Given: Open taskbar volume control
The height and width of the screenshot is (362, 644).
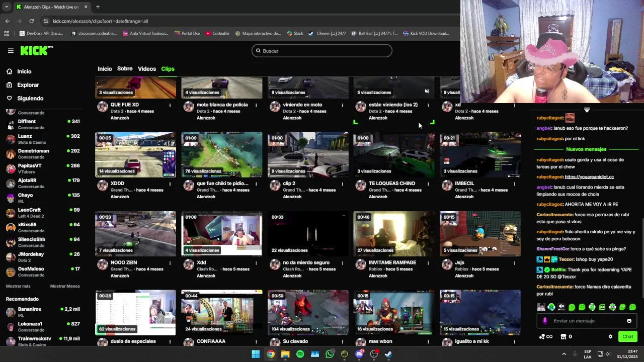Looking at the screenshot, I should (607, 354).
